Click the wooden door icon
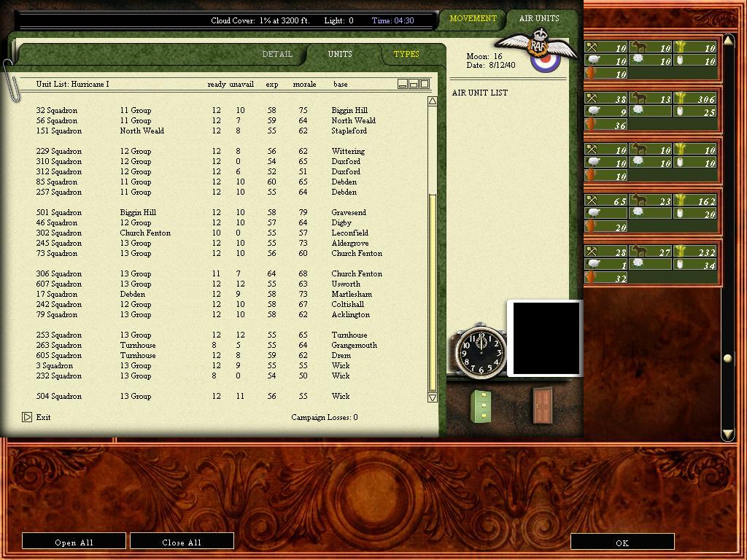747x560 pixels. point(543,405)
